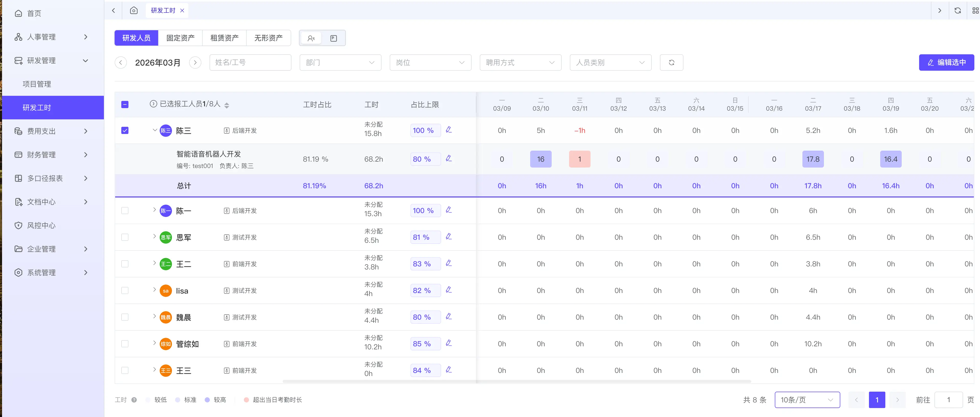The width and height of the screenshot is (980, 417).
Task: Click the 姓名/工号 search field
Action: (250, 62)
